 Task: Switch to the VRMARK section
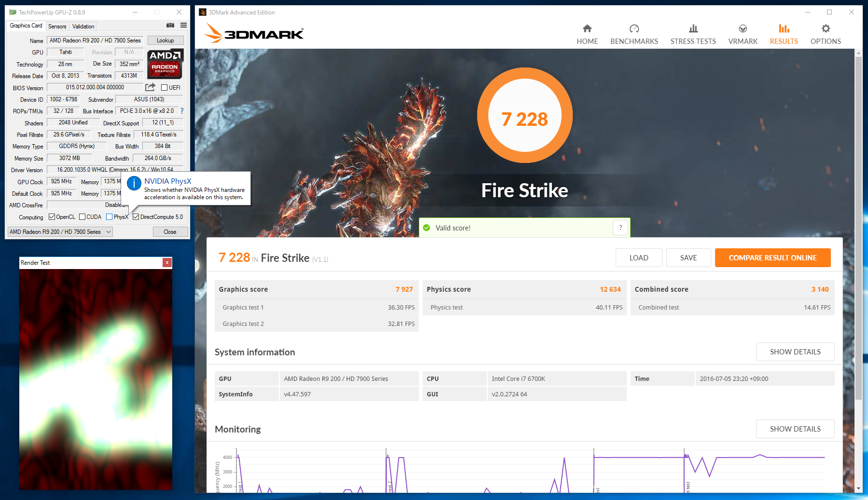click(743, 35)
